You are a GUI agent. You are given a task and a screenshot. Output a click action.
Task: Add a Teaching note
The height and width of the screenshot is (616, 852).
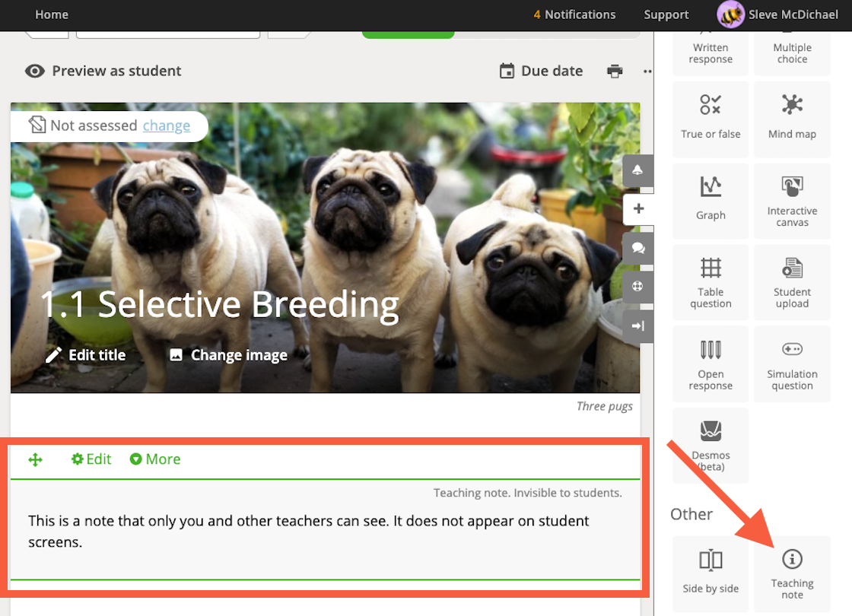[792, 573]
